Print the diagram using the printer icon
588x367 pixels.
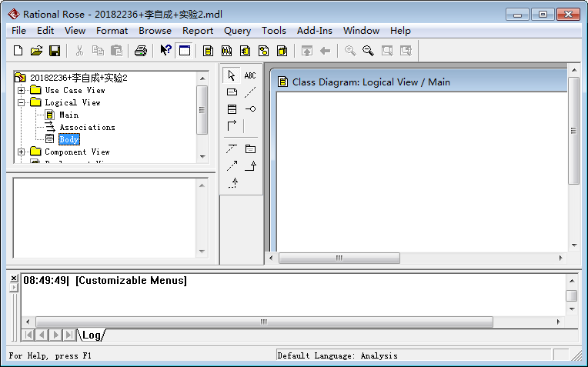click(x=141, y=51)
